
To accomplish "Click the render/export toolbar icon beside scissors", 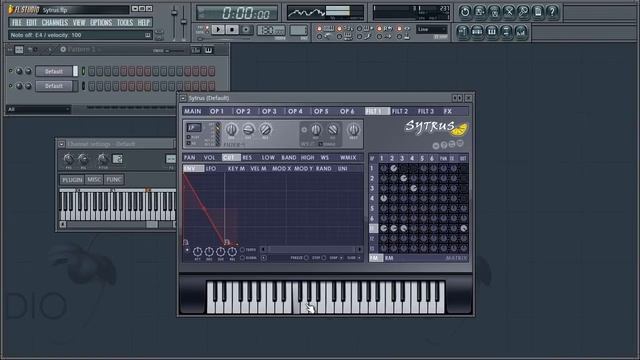I will [x=494, y=12].
